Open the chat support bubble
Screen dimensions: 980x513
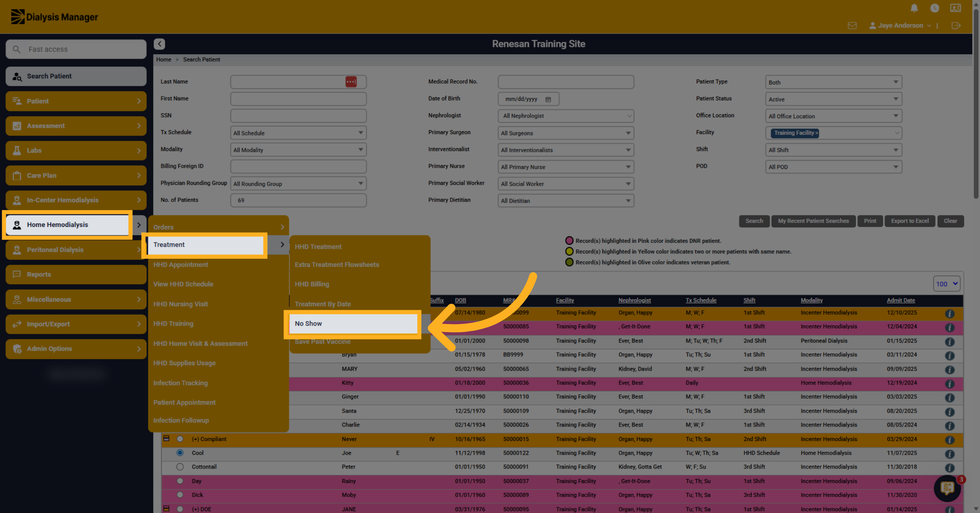pyautogui.click(x=947, y=488)
